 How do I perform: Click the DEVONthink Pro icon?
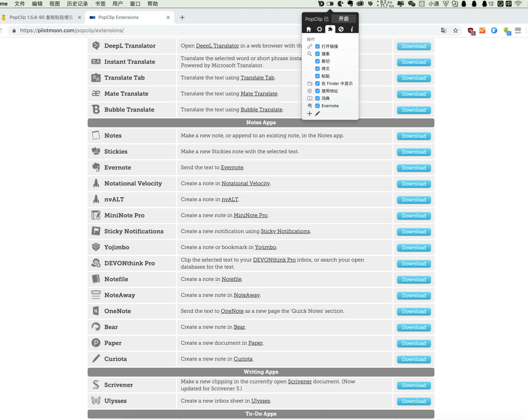coord(96,263)
